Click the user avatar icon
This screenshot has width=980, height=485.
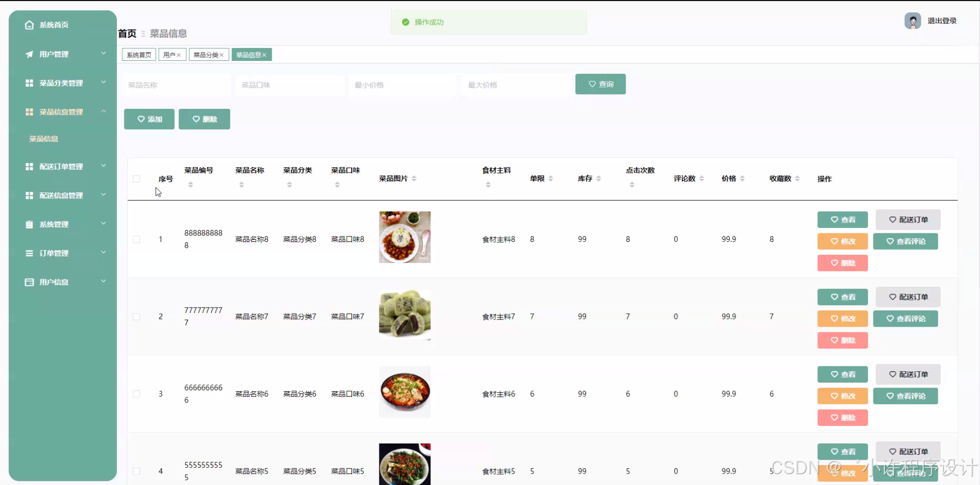pyautogui.click(x=913, y=21)
